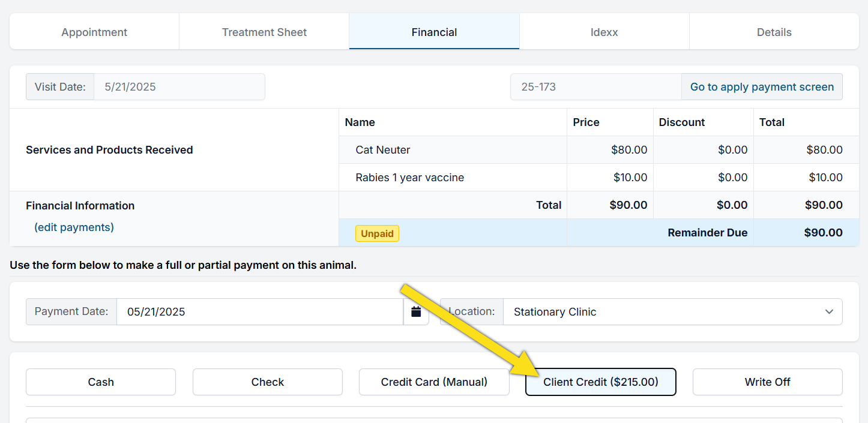Click the Cat Neuter service row
Screen dimensions: 868x423
tap(383, 150)
